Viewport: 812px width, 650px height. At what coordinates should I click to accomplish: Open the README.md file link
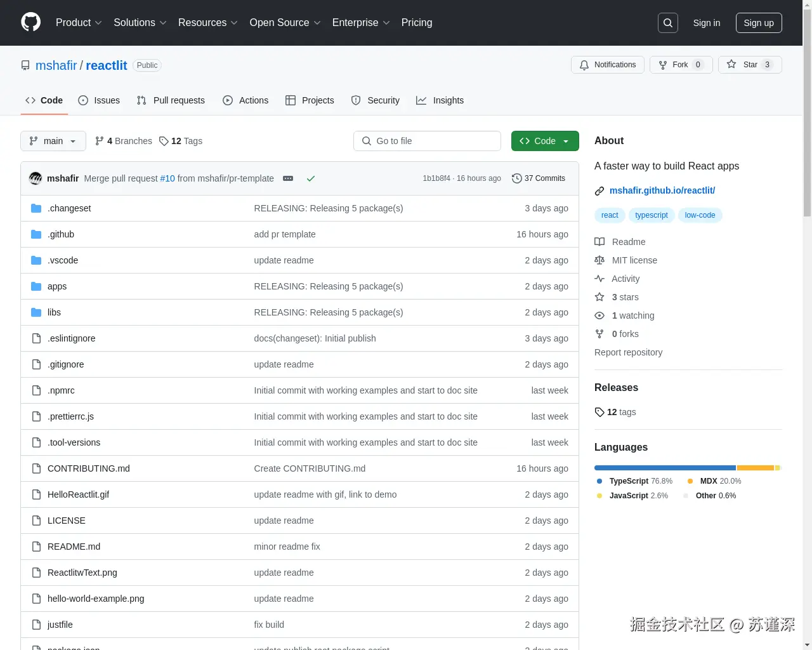pos(74,547)
